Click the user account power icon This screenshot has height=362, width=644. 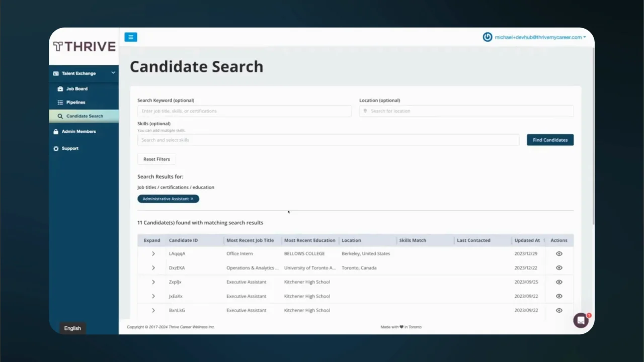click(487, 37)
